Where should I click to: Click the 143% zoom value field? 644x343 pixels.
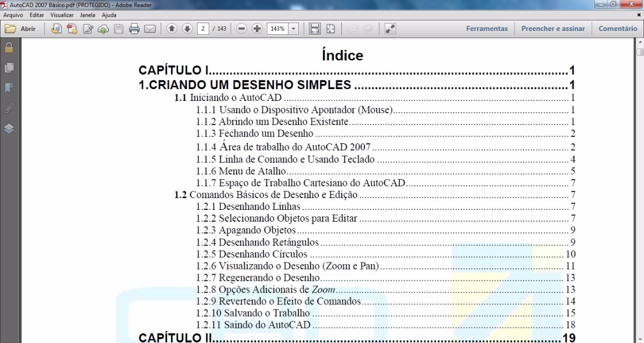pyautogui.click(x=277, y=28)
